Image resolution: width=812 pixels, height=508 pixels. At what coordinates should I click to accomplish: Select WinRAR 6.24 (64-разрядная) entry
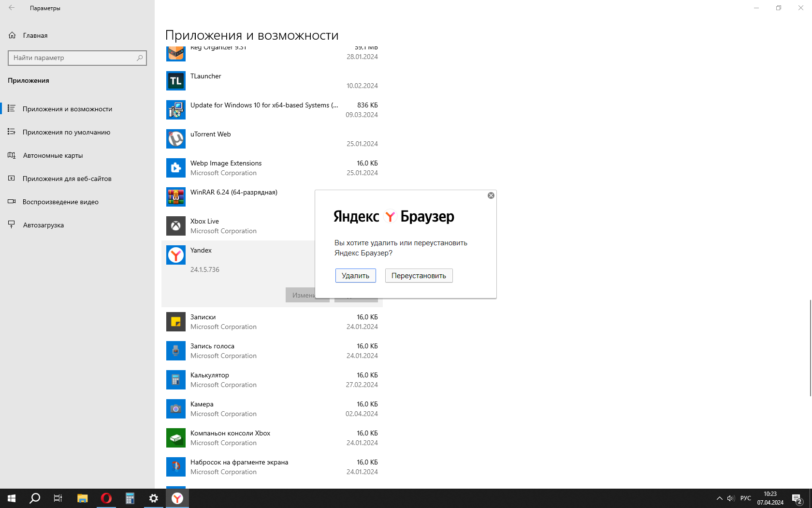234,192
